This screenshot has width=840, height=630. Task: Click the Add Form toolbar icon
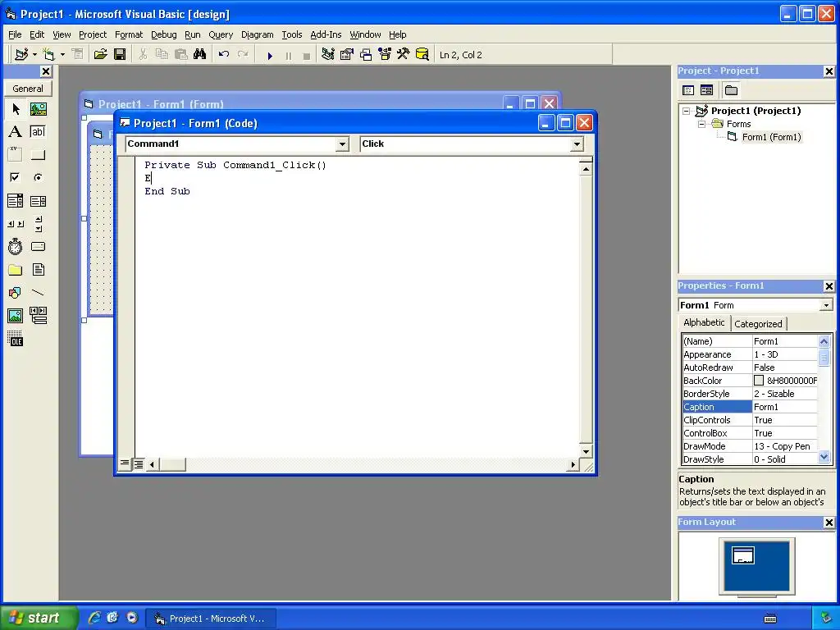click(48, 55)
